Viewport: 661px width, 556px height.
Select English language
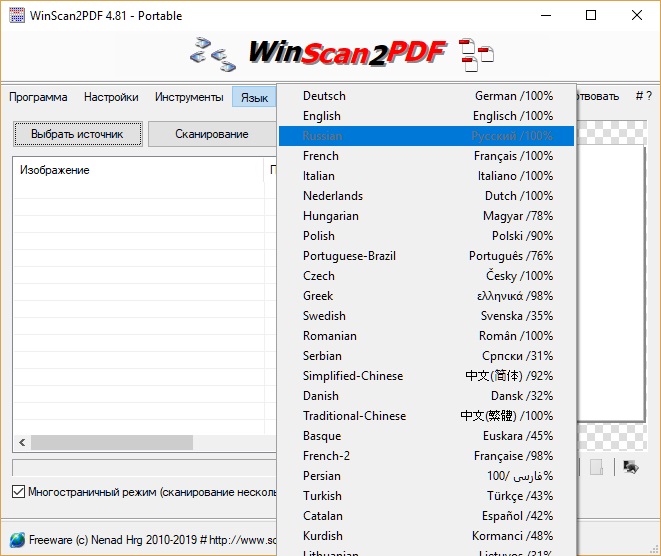[x=426, y=116]
